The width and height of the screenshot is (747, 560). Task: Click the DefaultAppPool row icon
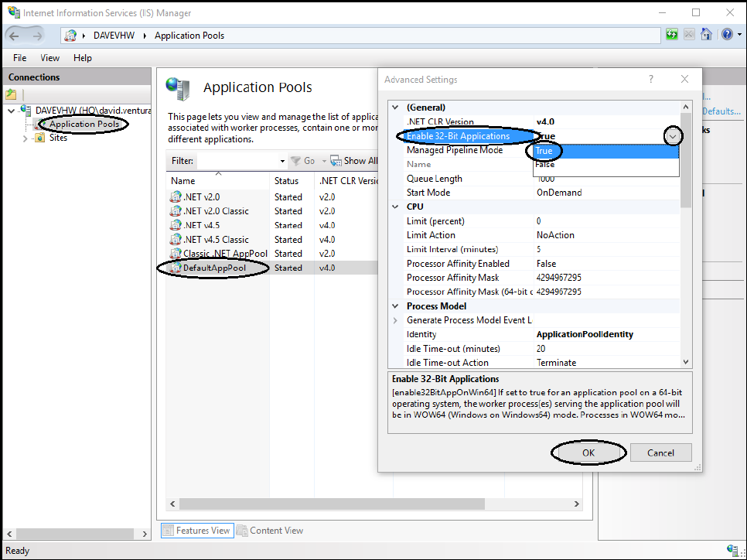176,268
